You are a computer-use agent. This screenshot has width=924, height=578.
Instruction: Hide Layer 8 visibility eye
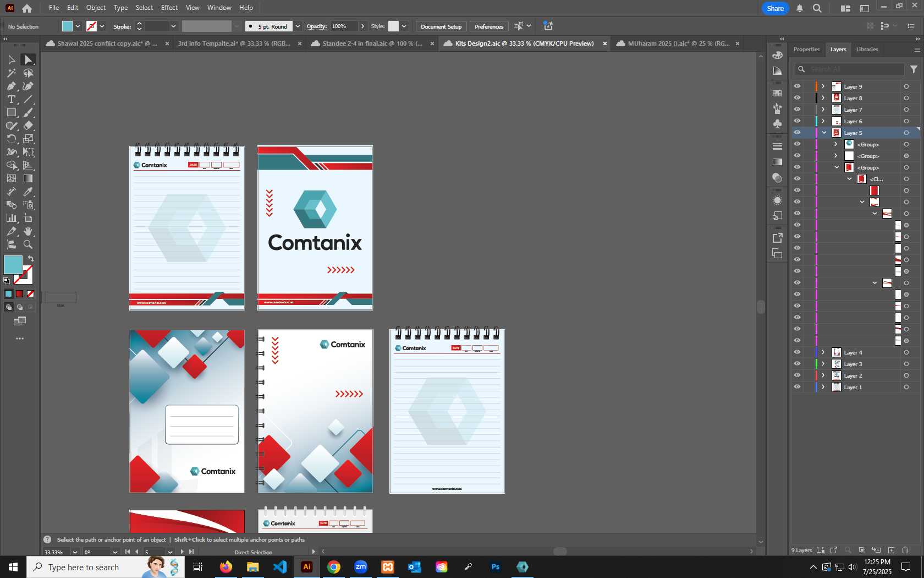tap(797, 98)
